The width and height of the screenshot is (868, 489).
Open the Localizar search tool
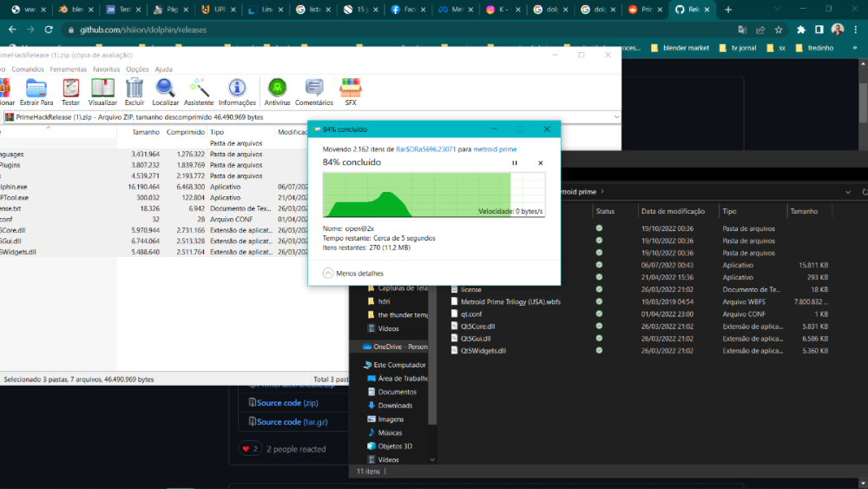(x=165, y=92)
